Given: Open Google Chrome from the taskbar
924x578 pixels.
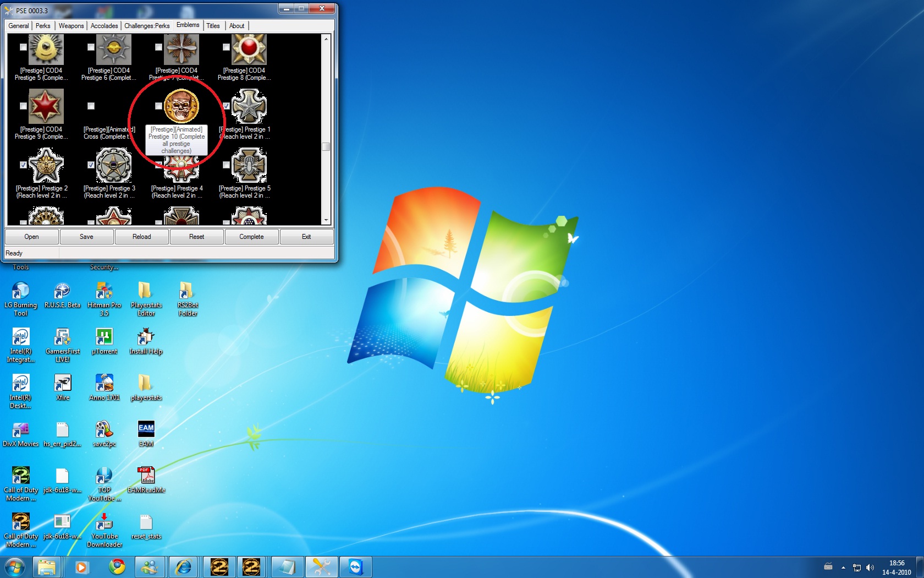Looking at the screenshot, I should 117,566.
